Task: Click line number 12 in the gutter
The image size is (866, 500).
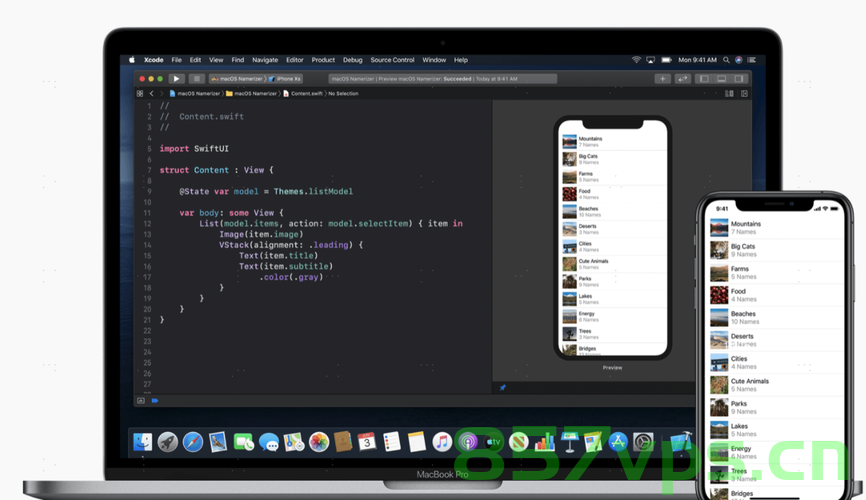Action: [147, 224]
